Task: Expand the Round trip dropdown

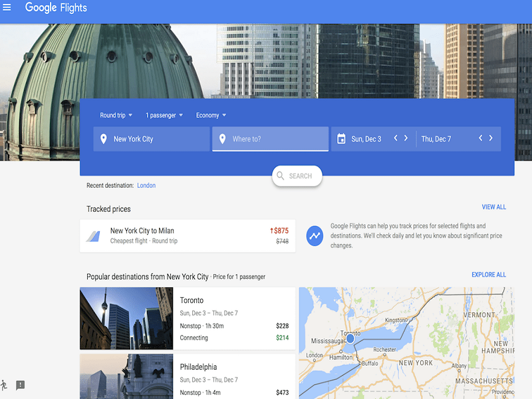Action: 116,115
